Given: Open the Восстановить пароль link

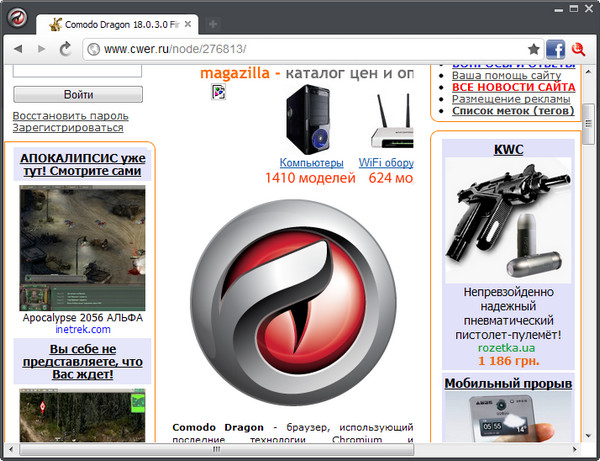Looking at the screenshot, I should [71, 116].
